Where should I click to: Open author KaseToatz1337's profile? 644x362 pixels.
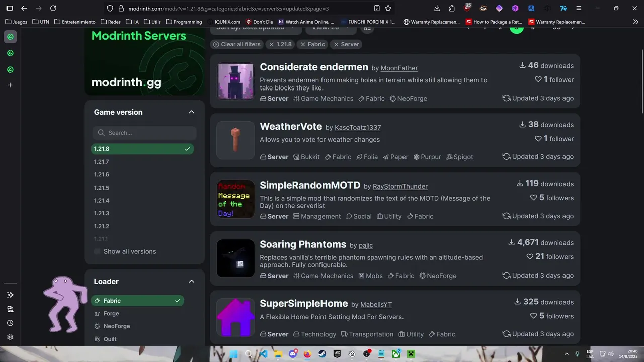[358, 128]
